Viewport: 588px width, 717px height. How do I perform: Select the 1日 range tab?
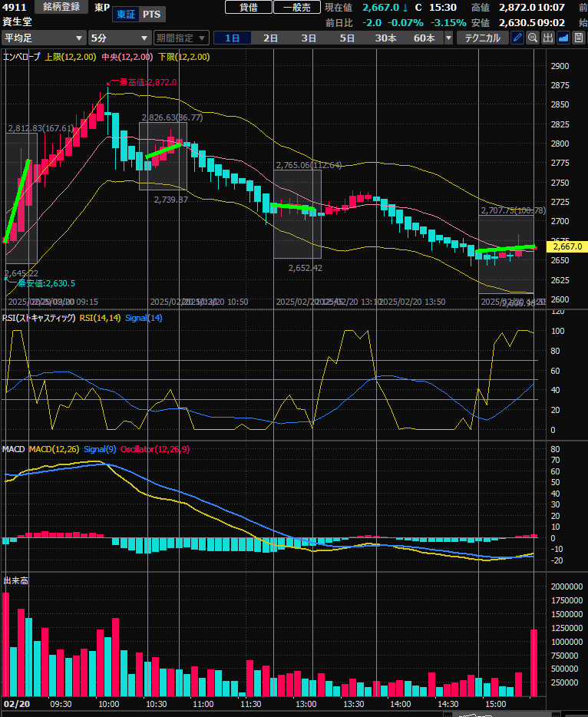point(232,38)
